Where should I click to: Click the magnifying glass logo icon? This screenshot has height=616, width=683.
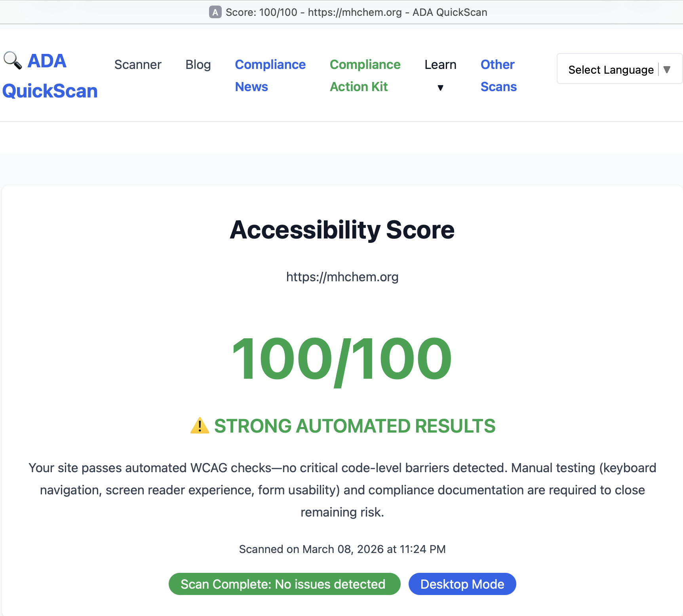point(13,61)
